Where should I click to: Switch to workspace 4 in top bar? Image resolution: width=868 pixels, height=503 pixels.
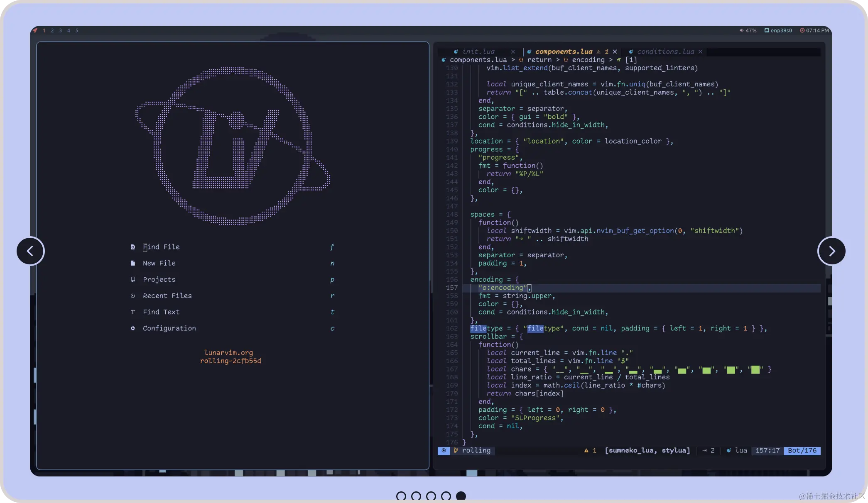[69, 30]
